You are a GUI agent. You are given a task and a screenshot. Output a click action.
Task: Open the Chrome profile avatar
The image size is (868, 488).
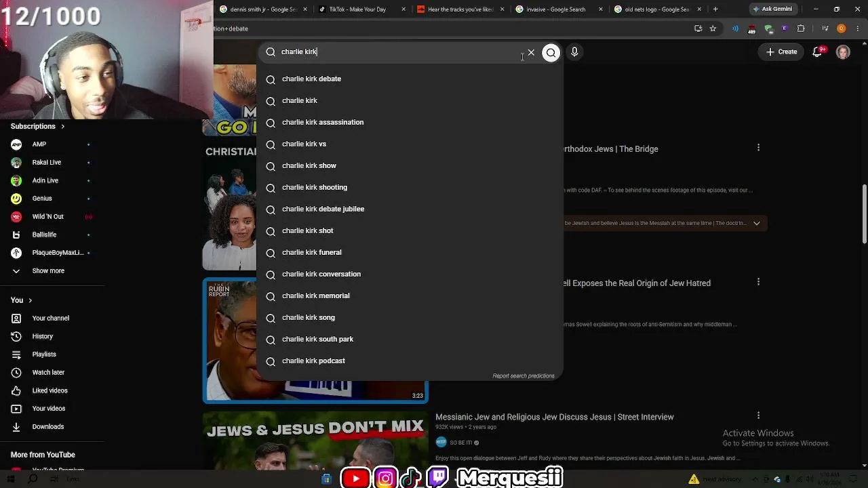click(842, 28)
